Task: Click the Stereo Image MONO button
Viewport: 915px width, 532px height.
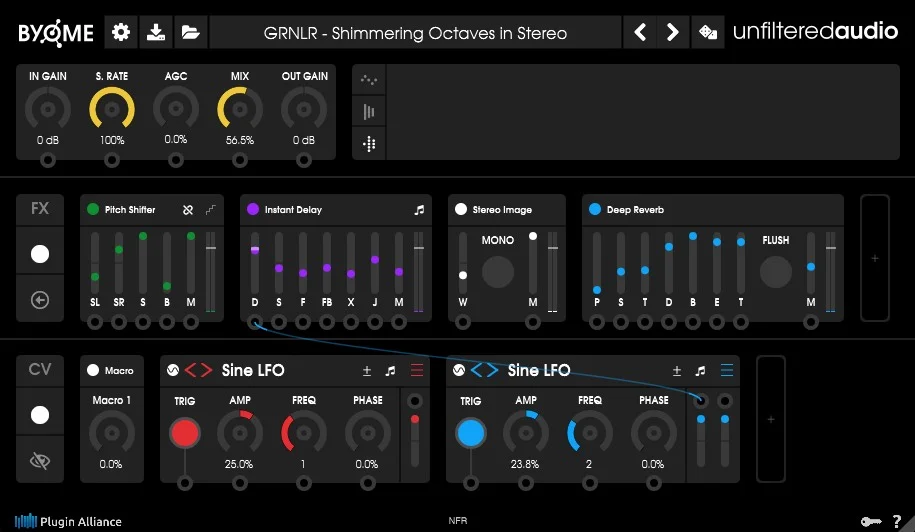Action: tap(498, 272)
